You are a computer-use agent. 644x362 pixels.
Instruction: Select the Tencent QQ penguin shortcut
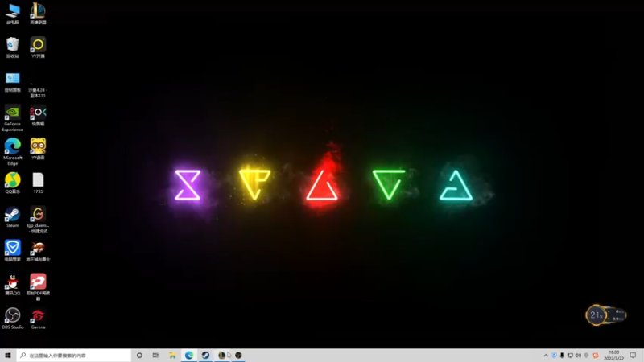(13, 285)
